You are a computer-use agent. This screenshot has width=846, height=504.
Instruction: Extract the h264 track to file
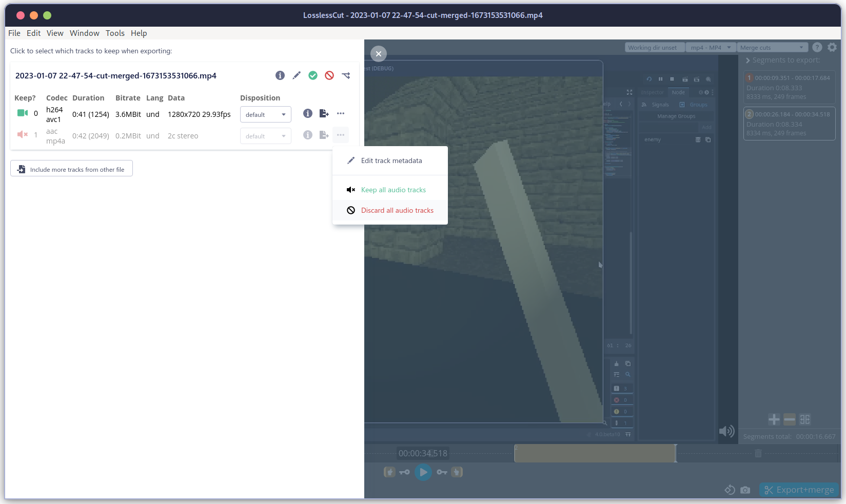click(x=324, y=113)
